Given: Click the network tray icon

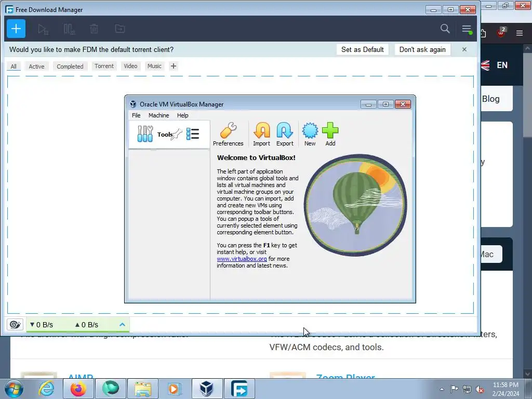Looking at the screenshot, I should click(x=467, y=389).
